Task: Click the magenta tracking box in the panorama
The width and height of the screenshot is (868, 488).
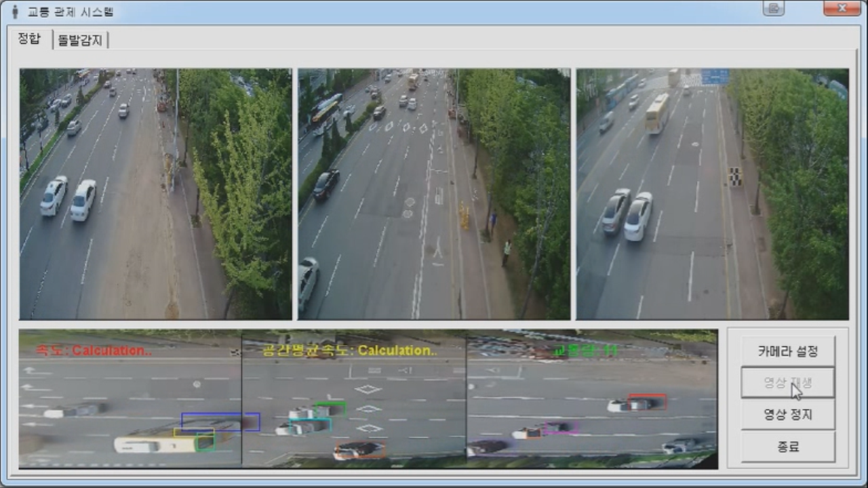Action: [561, 428]
